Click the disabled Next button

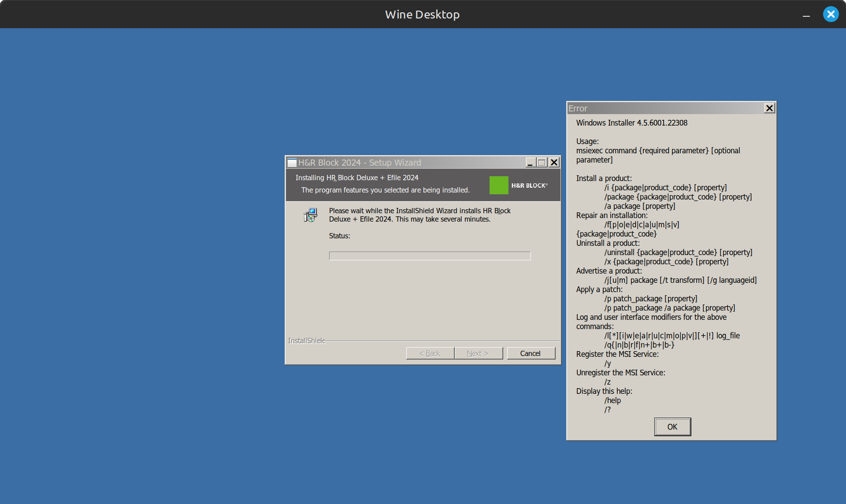(479, 353)
